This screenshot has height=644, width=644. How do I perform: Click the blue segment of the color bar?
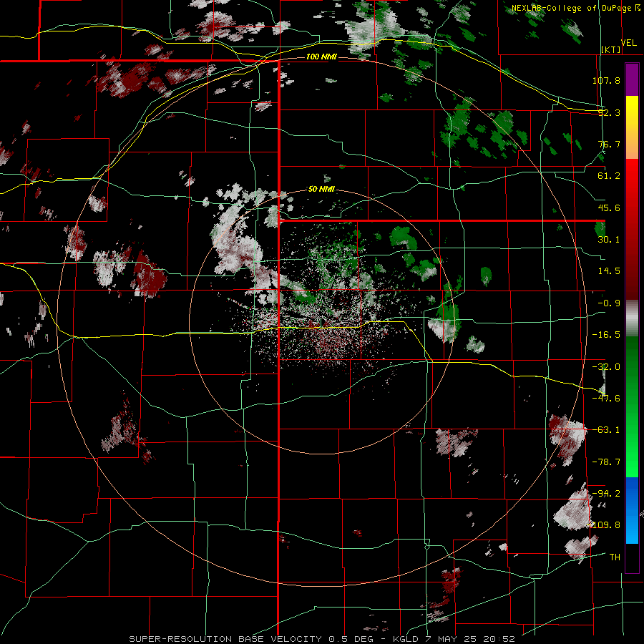tap(632, 510)
